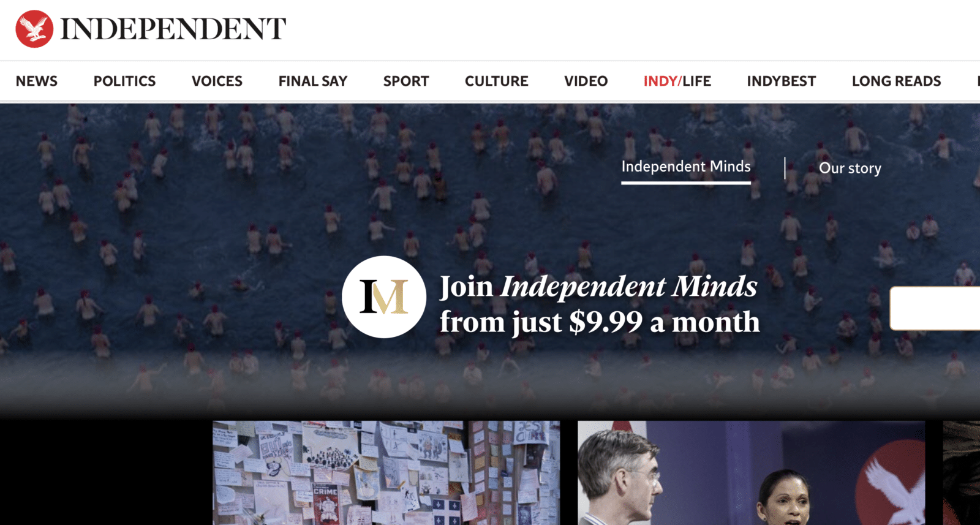Screen dimensions: 980x525
Task: Open the INDYBEST section
Action: (782, 81)
